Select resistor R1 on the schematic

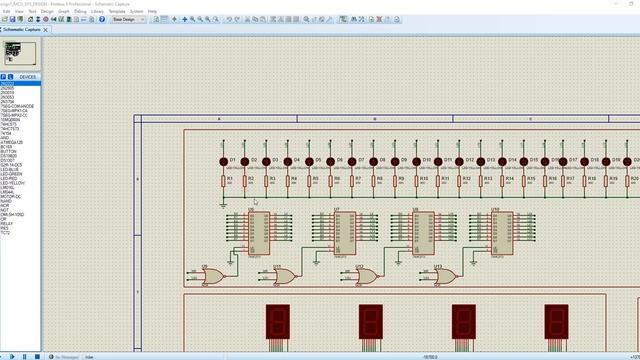tap(223, 181)
